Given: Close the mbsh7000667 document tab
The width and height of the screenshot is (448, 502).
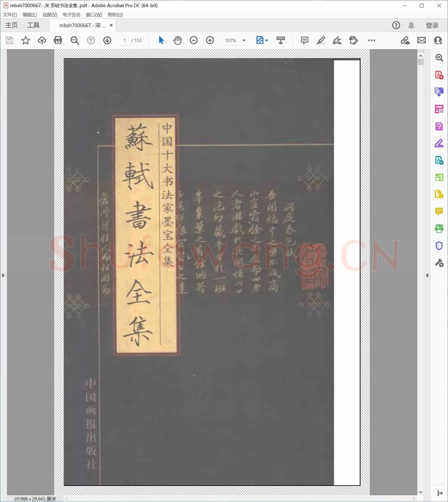Looking at the screenshot, I should [x=111, y=25].
